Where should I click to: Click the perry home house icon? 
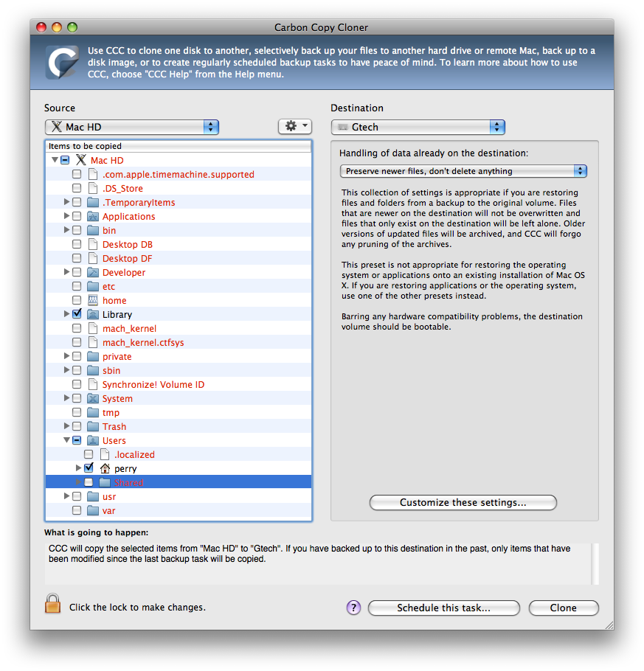105,468
